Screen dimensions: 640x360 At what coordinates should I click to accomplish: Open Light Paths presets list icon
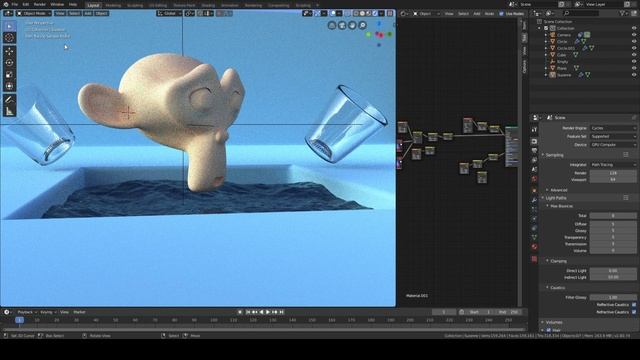(626, 198)
